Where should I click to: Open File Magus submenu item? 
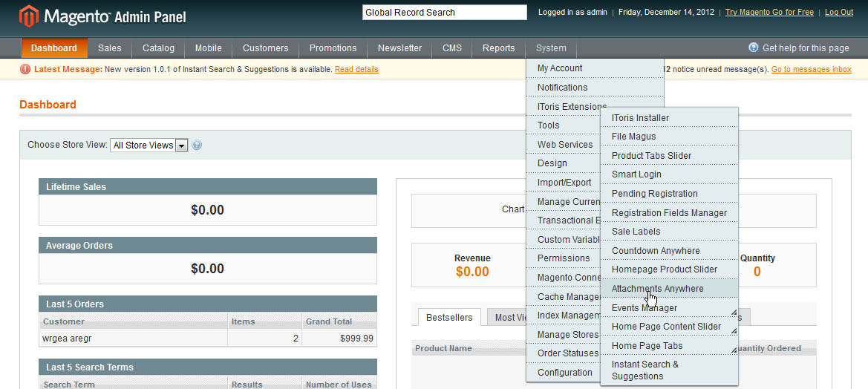coord(669,137)
